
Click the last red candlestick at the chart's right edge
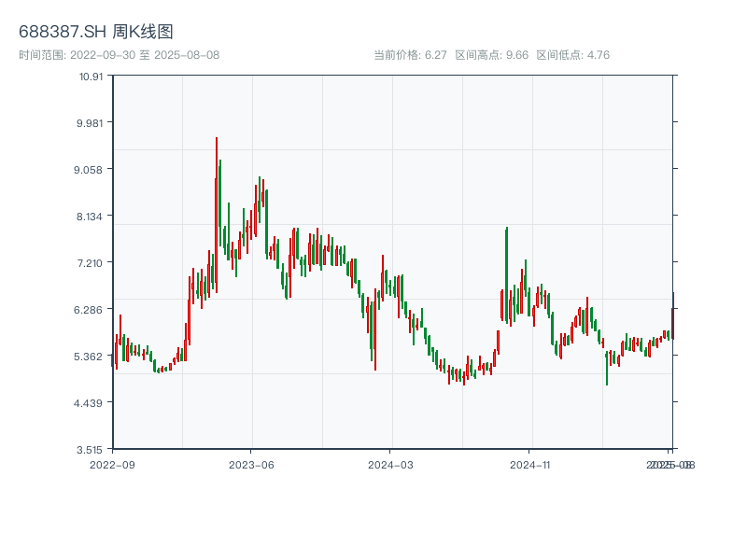click(672, 315)
